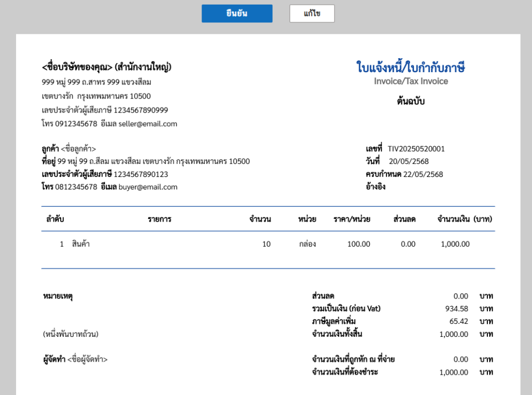The height and width of the screenshot is (395, 532).
Task: Click the row amount 1,000.00 cell
Action: [455, 244]
